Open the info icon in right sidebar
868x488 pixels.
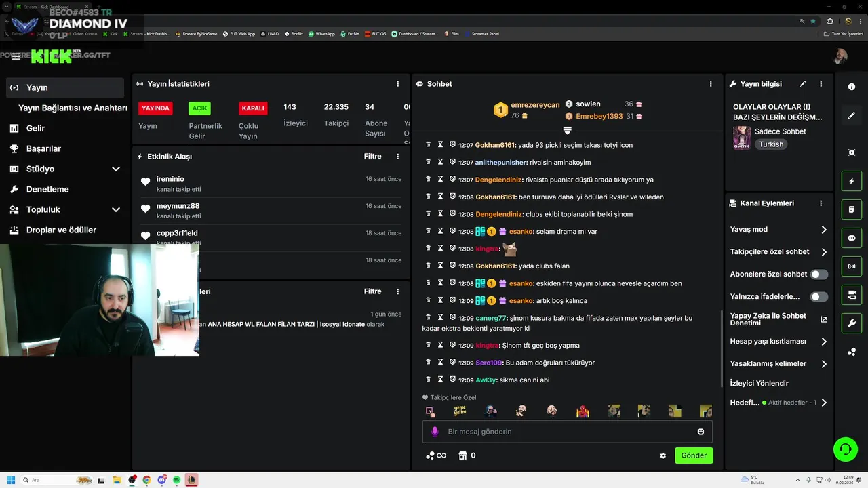852,87
